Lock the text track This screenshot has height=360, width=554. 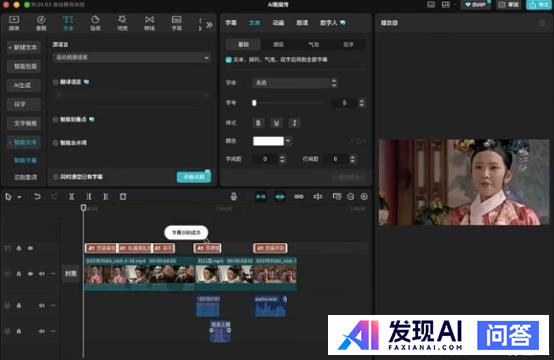(x=19, y=248)
